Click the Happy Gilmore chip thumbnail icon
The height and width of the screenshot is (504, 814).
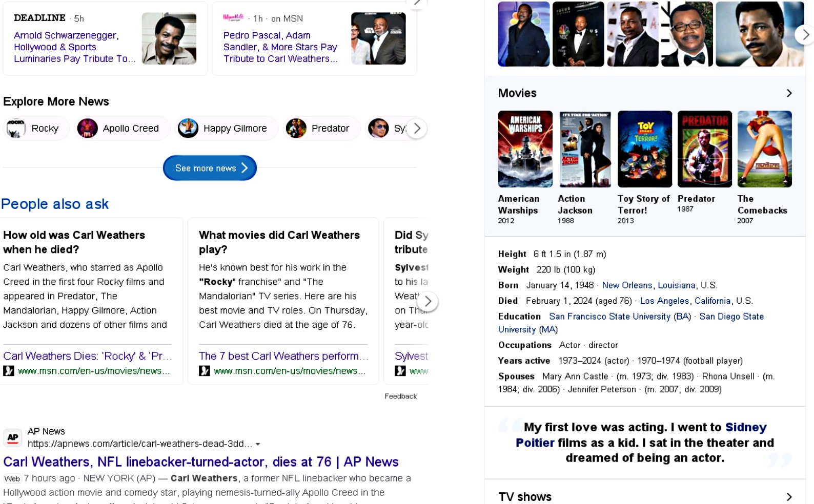point(188,128)
